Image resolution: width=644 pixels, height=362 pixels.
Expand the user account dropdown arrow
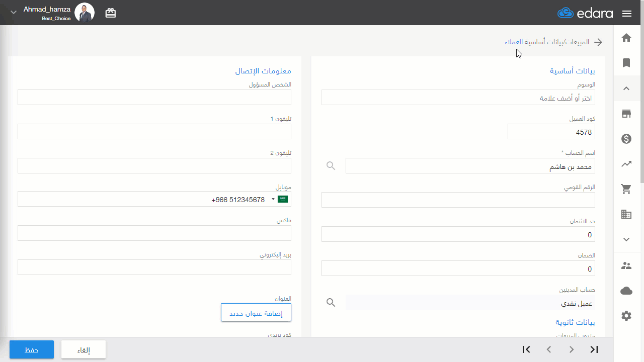(14, 13)
